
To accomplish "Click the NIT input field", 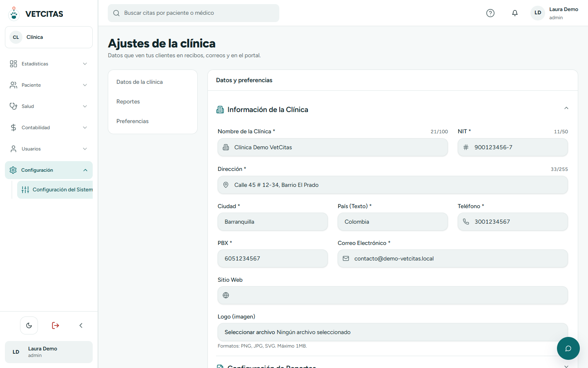I will (513, 147).
